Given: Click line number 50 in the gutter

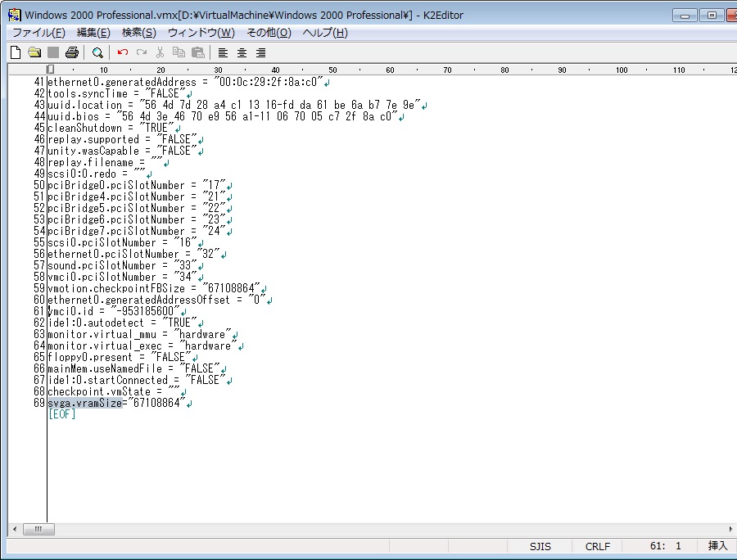Looking at the screenshot, I should pyautogui.click(x=39, y=186).
